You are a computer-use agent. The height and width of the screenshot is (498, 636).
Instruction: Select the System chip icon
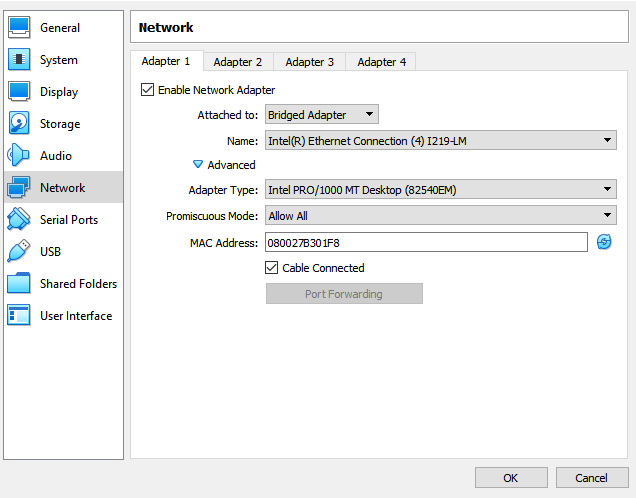(19, 60)
